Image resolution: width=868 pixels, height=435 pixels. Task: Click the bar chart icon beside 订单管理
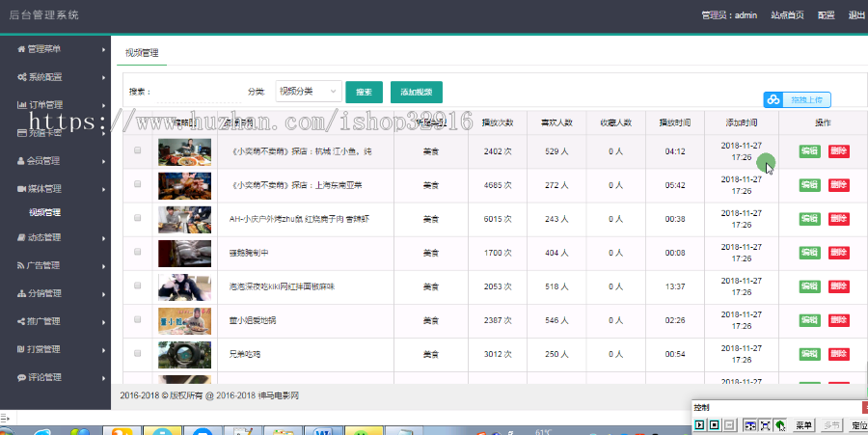pyautogui.click(x=22, y=104)
